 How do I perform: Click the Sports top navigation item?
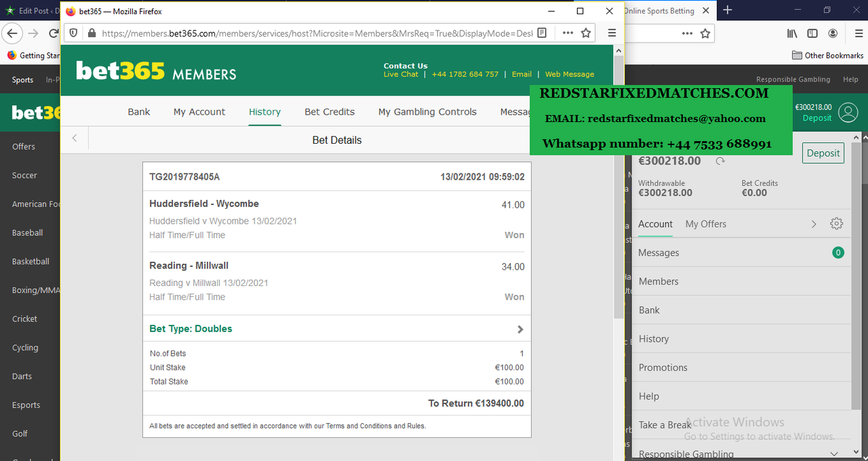point(22,79)
